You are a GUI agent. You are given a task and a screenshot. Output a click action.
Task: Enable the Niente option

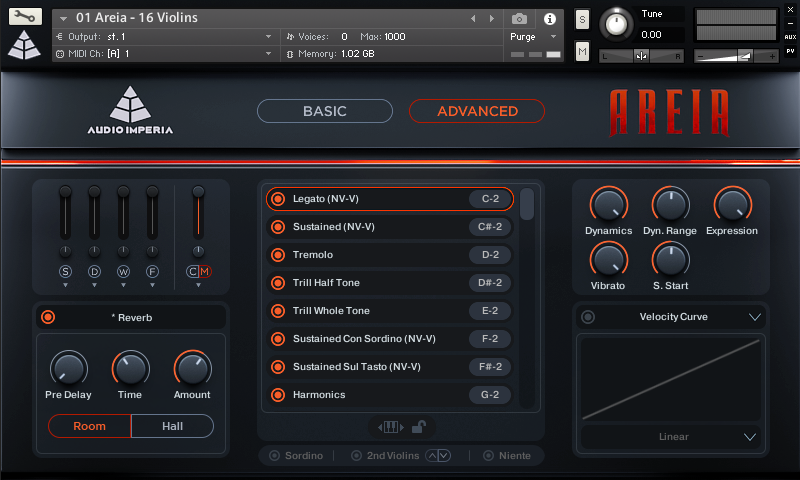point(488,456)
